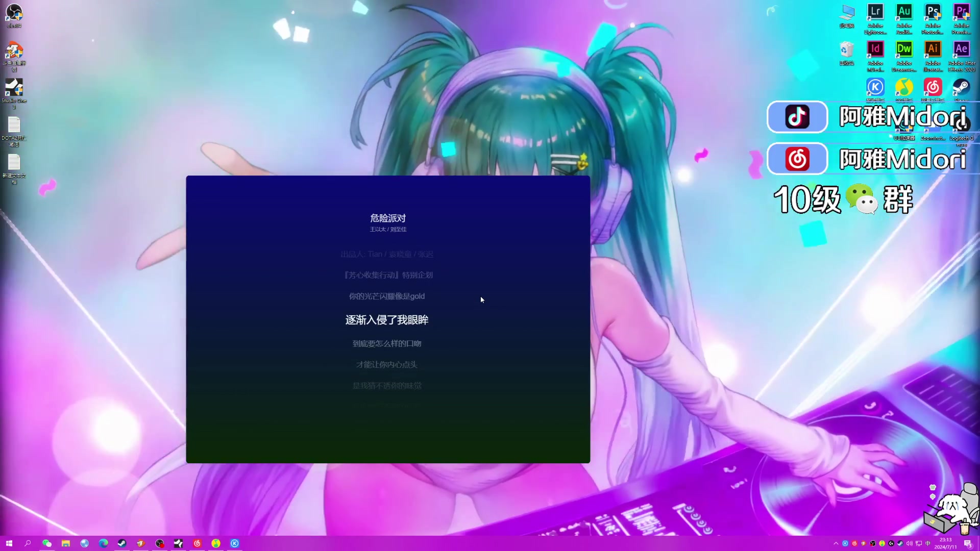This screenshot has width=980, height=551.
Task: Switch to Douyu streaming app in the taskbar
Action: point(141,543)
